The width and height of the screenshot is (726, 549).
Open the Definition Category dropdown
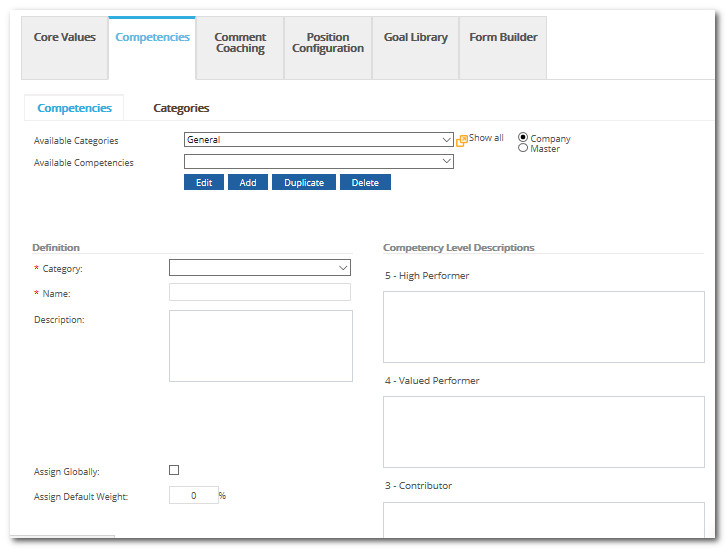tap(260, 268)
